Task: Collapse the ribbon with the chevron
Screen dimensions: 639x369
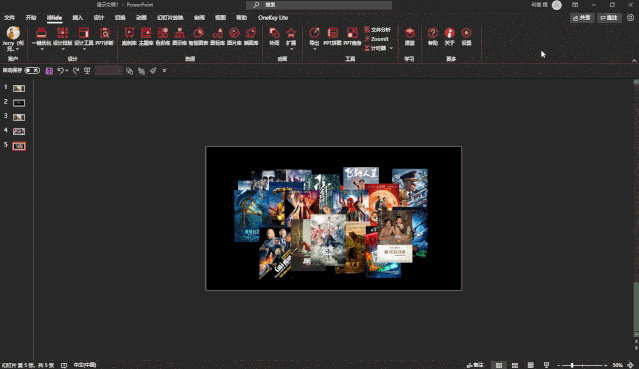Action: pos(634,60)
